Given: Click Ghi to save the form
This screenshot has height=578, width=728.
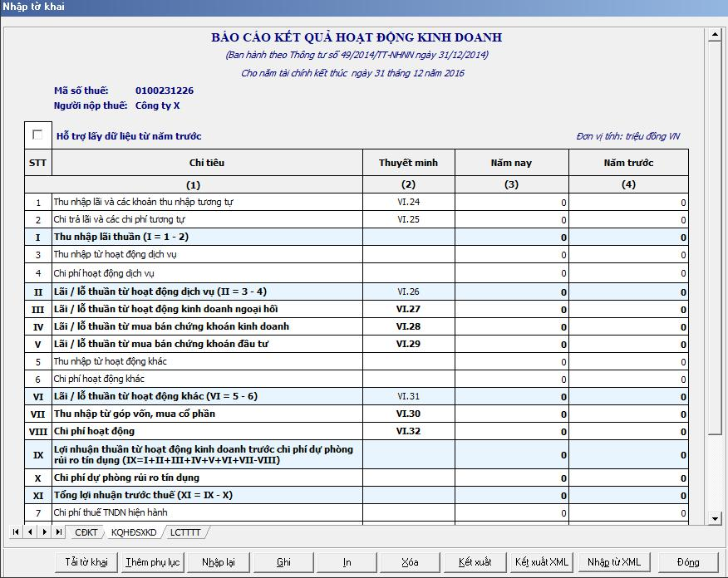Looking at the screenshot, I should 283,562.
